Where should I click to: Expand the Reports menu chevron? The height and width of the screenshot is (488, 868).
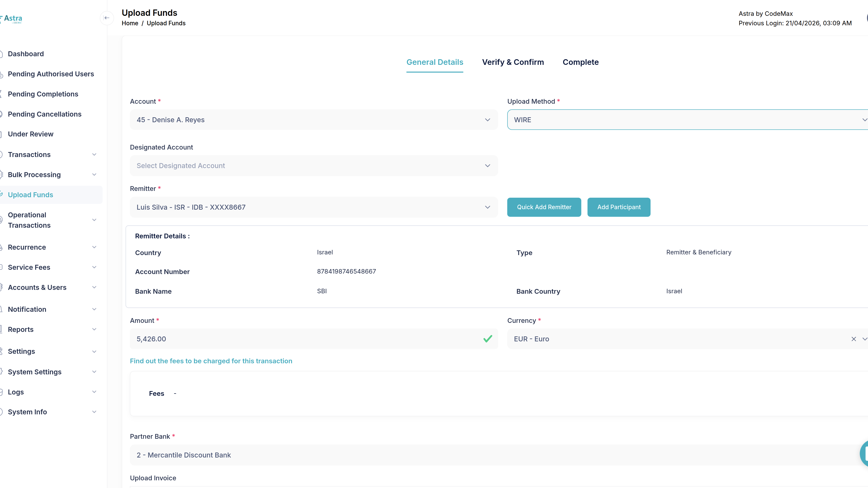94,329
